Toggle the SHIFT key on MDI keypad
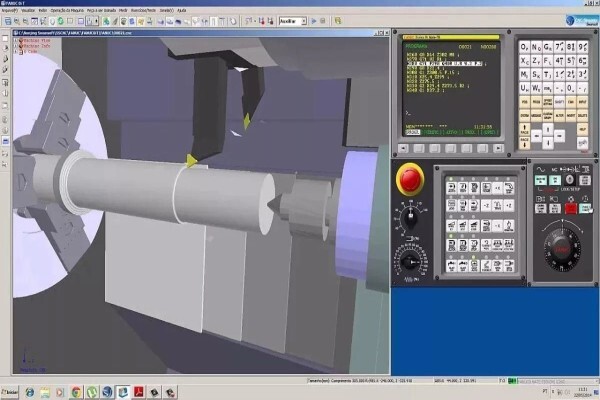Screen dimensions: 600x400 click(559, 102)
